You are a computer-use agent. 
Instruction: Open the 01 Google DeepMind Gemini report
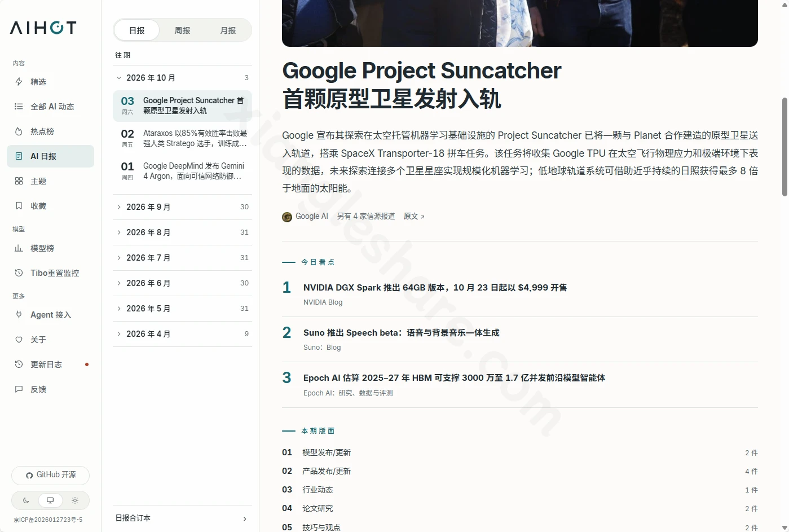click(x=182, y=171)
